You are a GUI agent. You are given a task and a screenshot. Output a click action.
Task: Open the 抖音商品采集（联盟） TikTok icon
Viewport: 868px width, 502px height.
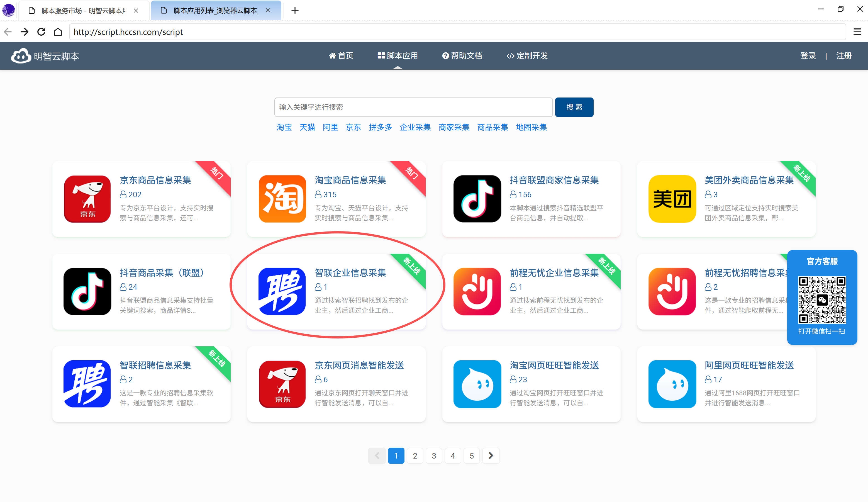[87, 291]
